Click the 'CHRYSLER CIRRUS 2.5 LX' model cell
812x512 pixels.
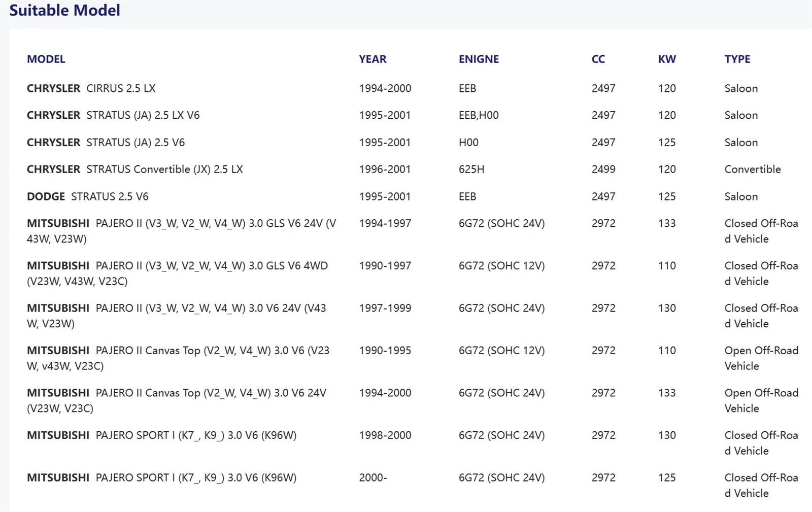point(91,88)
